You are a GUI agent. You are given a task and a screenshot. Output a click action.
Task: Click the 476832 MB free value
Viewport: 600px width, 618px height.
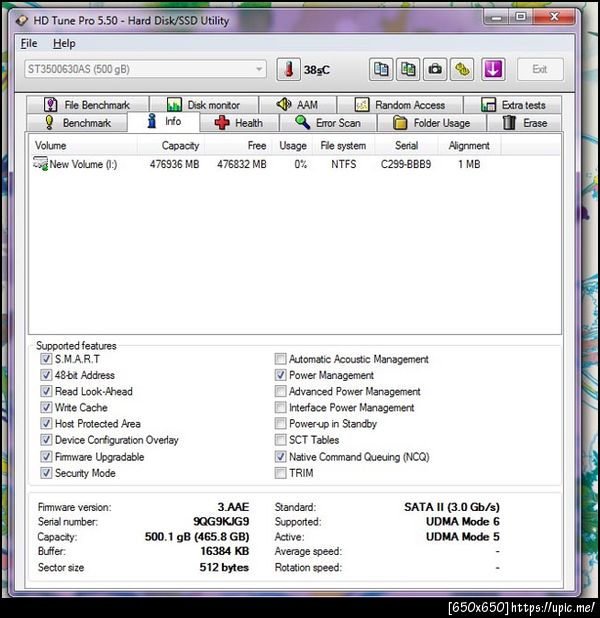(242, 164)
